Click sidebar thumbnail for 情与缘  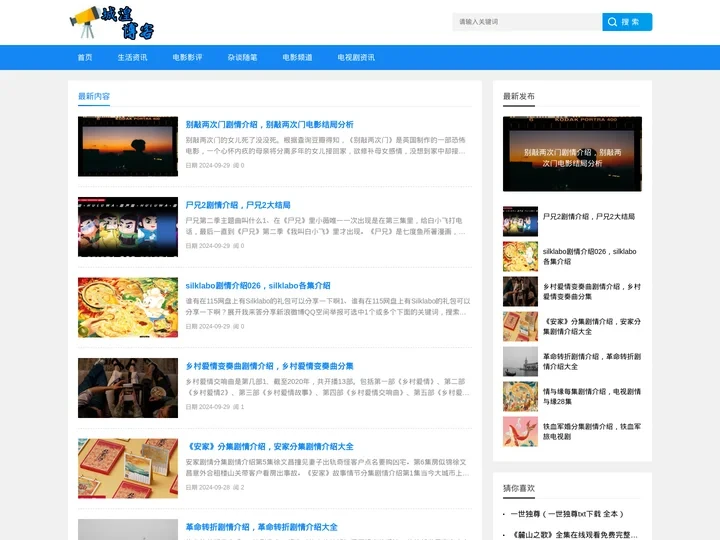(x=520, y=396)
